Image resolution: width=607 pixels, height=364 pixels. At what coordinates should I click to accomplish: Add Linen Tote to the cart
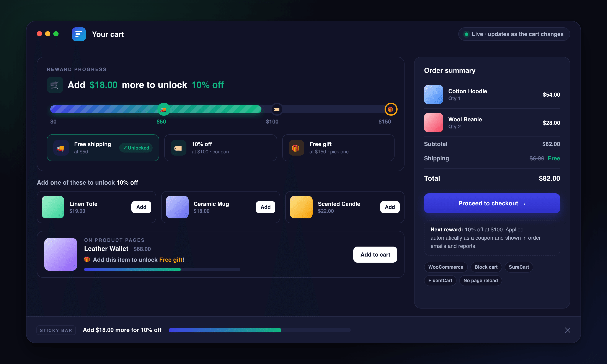point(141,207)
